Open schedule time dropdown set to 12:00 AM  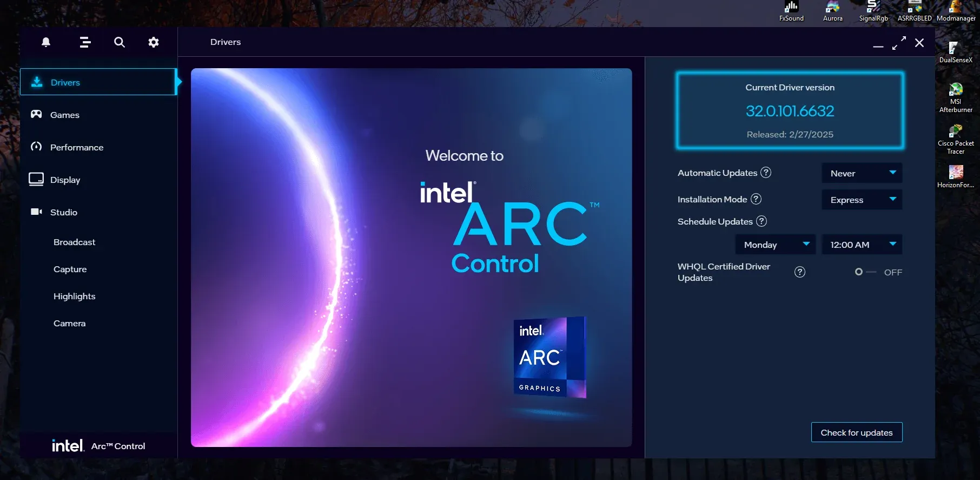(x=862, y=245)
